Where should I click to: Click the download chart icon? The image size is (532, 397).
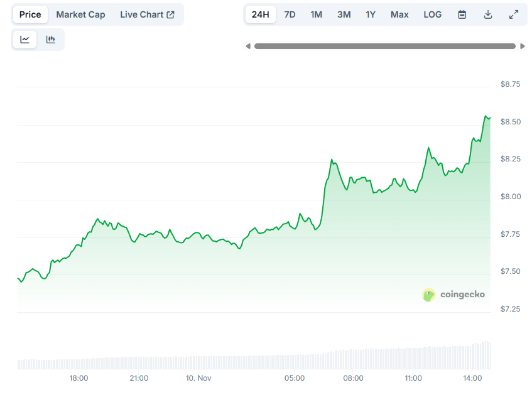click(x=488, y=14)
